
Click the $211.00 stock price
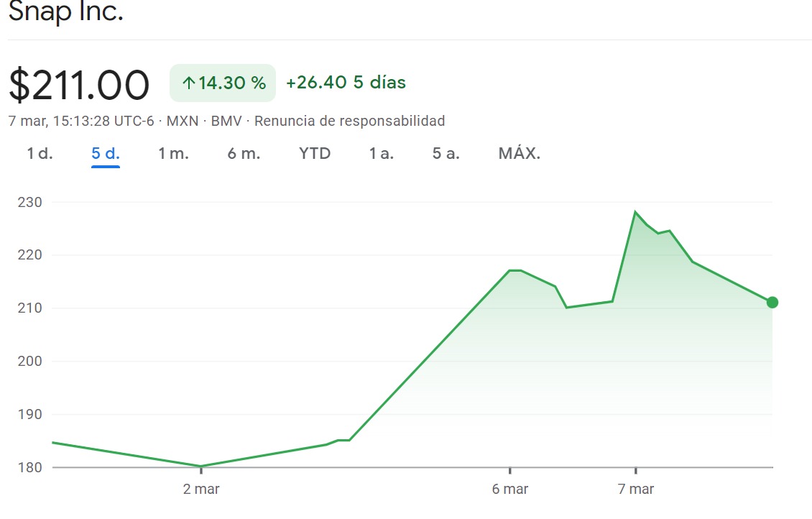(x=79, y=84)
